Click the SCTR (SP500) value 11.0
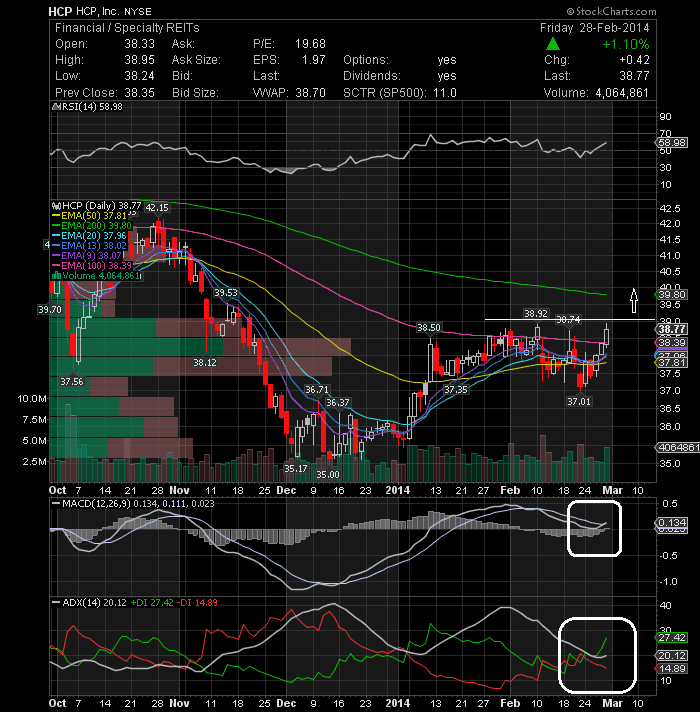Screen dimensions: 700x712 coord(445,93)
